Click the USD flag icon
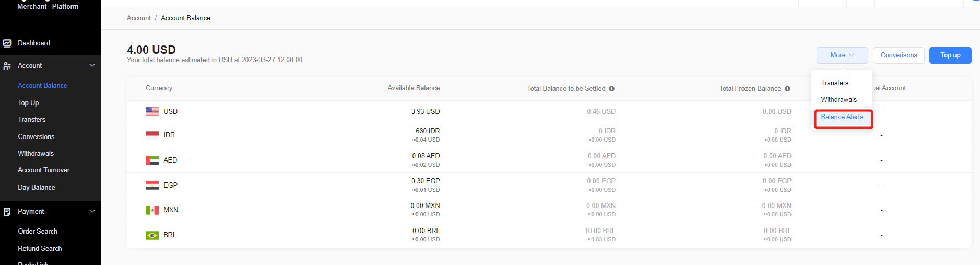Screen dimensions: 980x265 coord(152,111)
